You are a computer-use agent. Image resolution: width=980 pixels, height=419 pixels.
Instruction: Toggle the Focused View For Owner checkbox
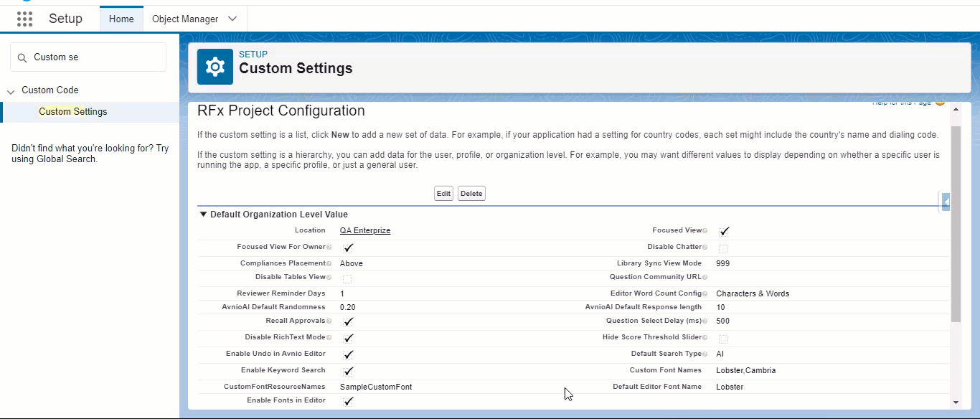click(348, 248)
